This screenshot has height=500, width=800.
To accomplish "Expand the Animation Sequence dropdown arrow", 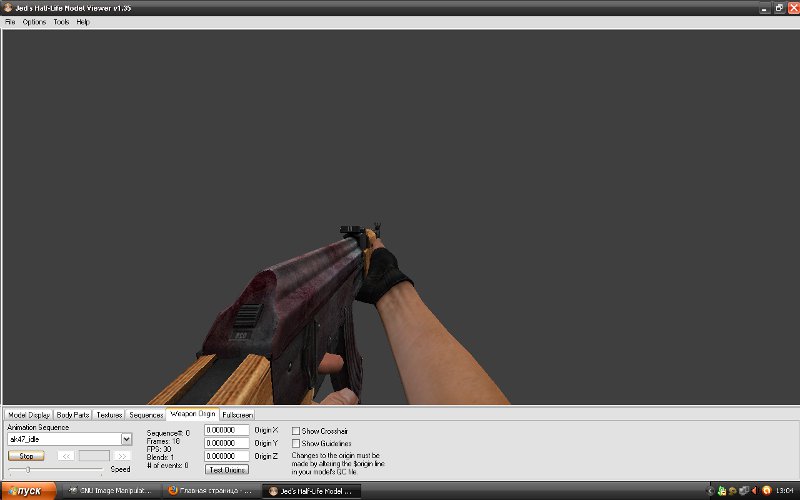I will pos(126,439).
